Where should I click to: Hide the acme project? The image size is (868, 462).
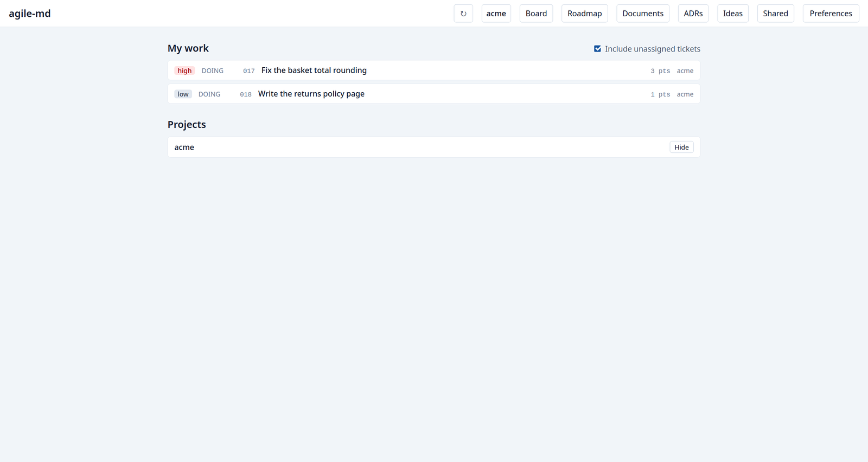pyautogui.click(x=681, y=147)
